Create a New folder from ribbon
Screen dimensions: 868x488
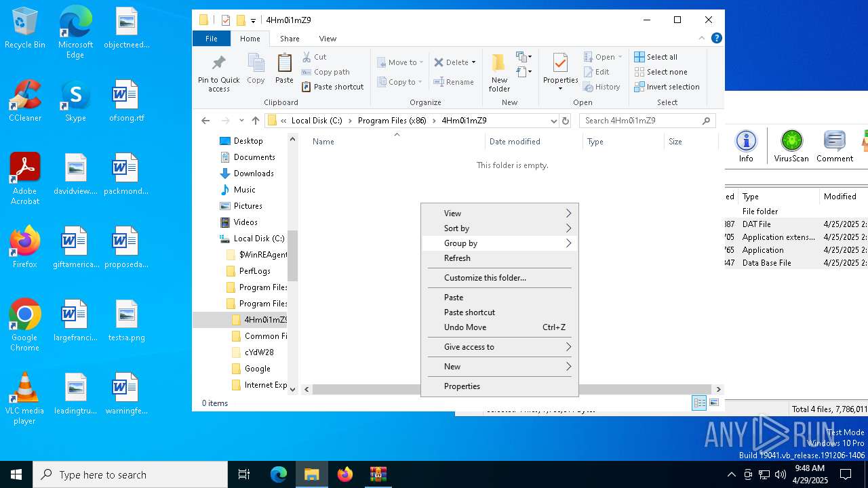[499, 72]
